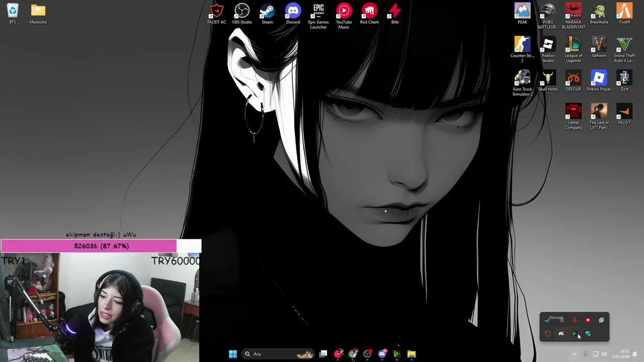Screen dimensions: 644x362
Task: Click Riot Vanguard icon in tray overflow
Action: click(575, 320)
